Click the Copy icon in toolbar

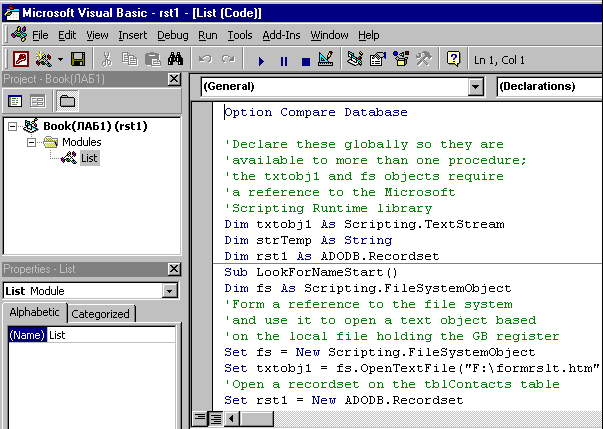(x=130, y=60)
